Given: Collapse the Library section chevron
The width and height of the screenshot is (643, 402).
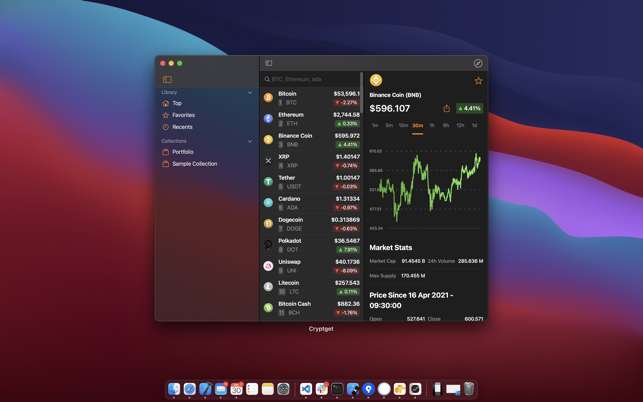Looking at the screenshot, I should (x=250, y=93).
